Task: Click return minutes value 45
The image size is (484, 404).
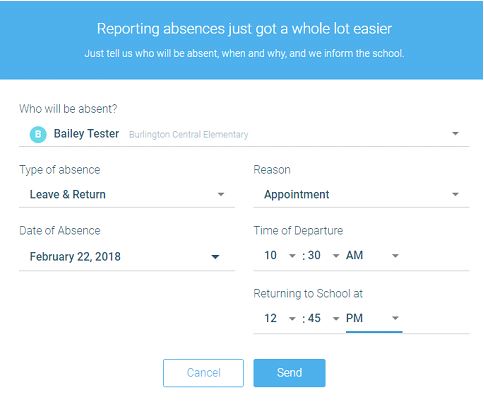Action: (x=314, y=318)
